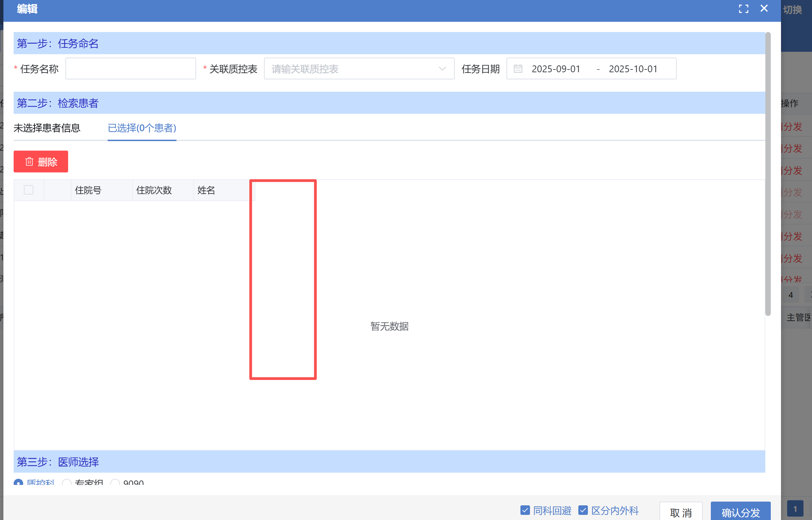Screen dimensions: 812x520
Task: Select the 质控科 radio button
Action: pos(18,483)
